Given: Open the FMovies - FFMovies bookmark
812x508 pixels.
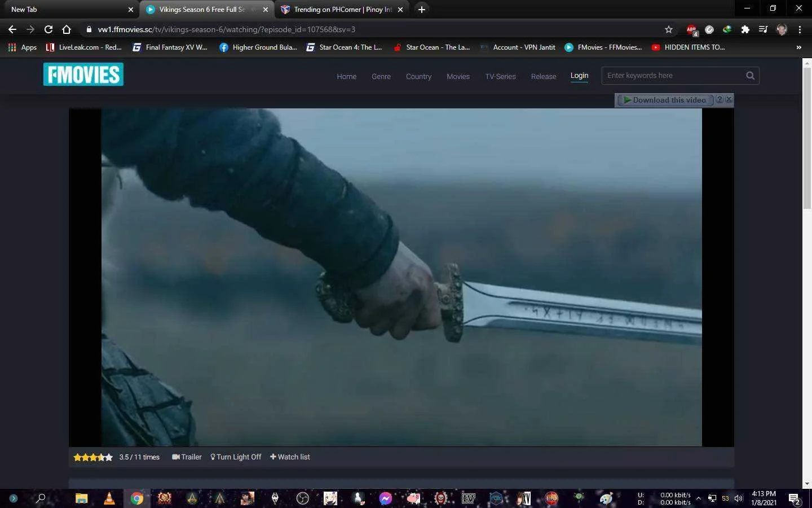Looking at the screenshot, I should coord(603,47).
